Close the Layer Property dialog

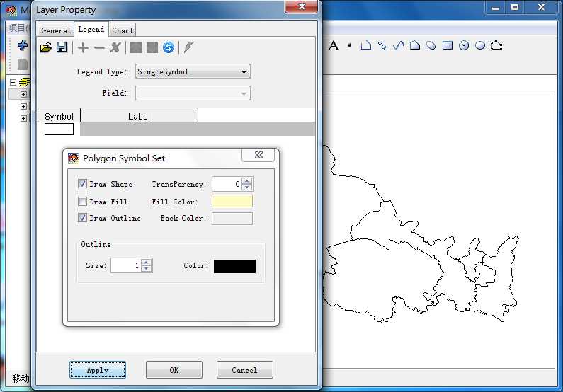[302, 6]
